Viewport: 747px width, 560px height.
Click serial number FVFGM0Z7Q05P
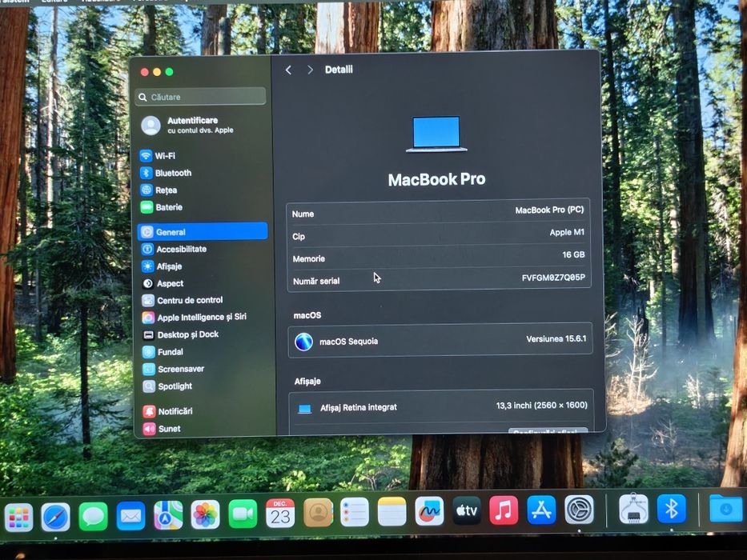coord(553,278)
